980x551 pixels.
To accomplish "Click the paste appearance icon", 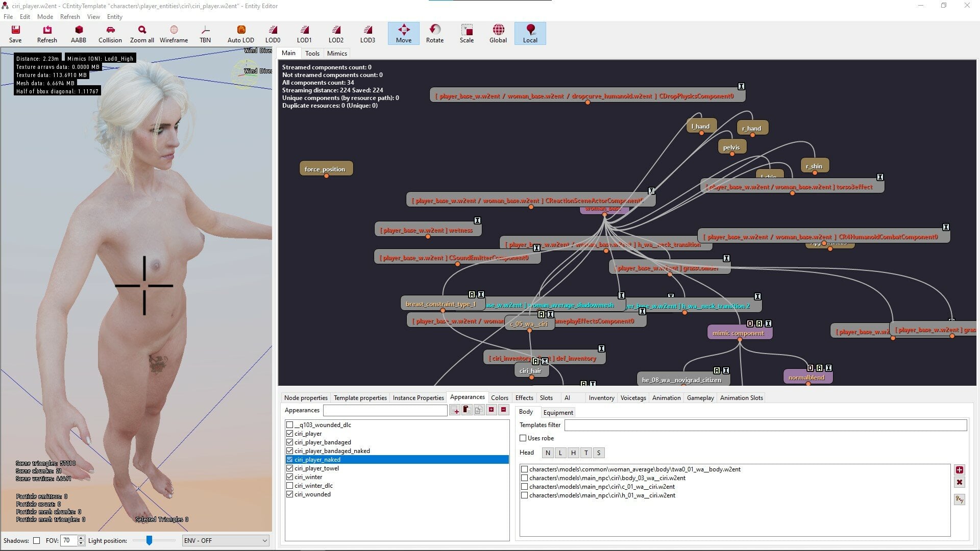I will point(467,410).
